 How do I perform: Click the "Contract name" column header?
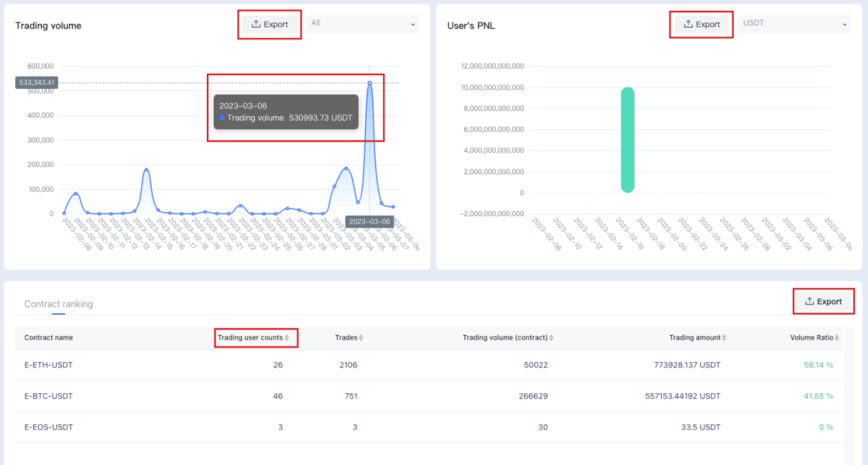click(49, 338)
